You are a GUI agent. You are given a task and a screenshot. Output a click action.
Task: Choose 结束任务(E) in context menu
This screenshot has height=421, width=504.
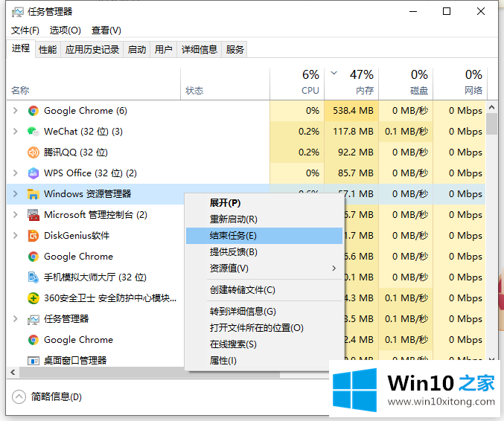pyautogui.click(x=264, y=236)
